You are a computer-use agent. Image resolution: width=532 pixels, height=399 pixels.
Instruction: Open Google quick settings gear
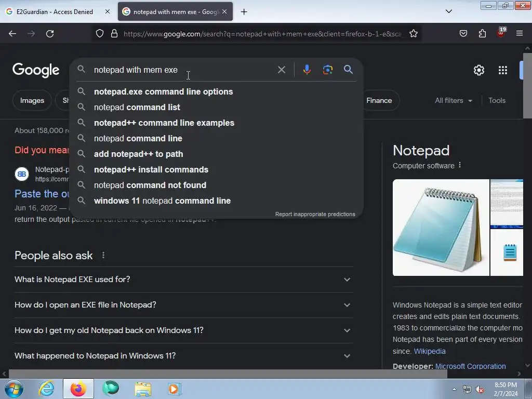pos(478,70)
